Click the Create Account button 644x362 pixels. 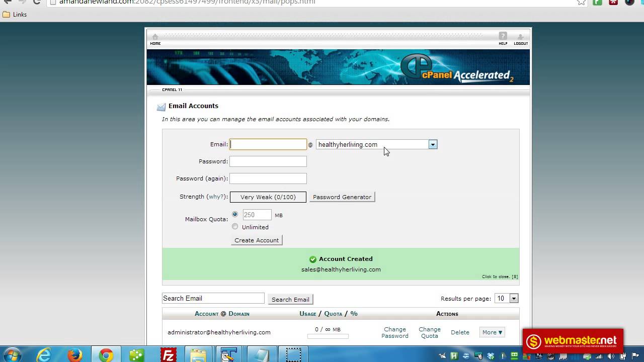[257, 240]
